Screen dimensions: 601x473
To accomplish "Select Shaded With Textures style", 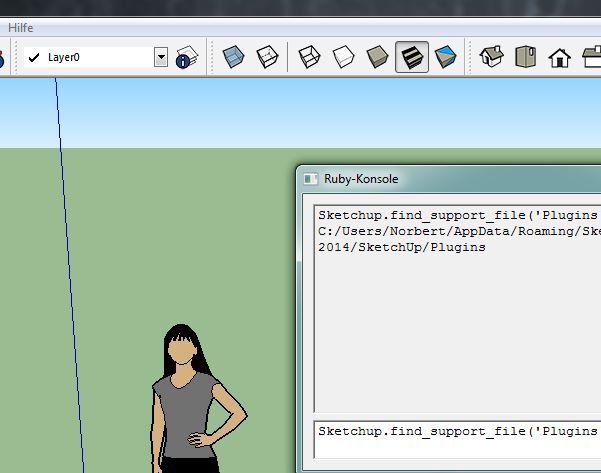I will (x=412, y=57).
